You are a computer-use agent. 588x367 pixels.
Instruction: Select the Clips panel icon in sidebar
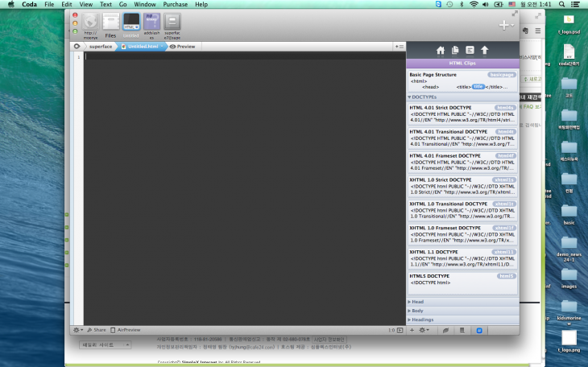click(470, 50)
